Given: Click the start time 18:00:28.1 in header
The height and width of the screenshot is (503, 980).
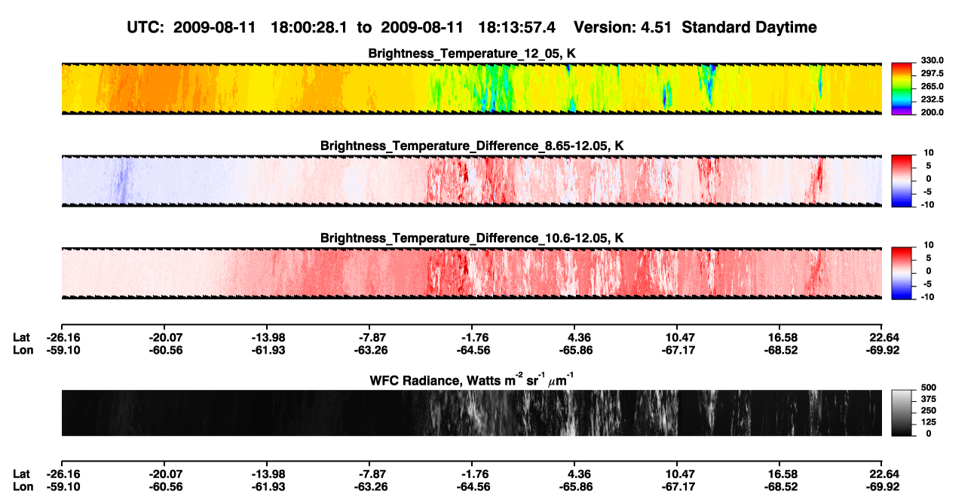Looking at the screenshot, I should tap(311, 28).
